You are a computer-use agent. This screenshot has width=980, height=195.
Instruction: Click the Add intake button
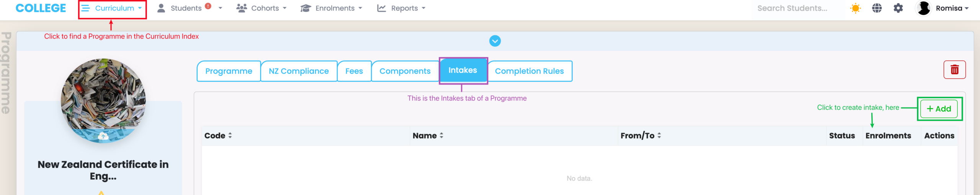(x=939, y=109)
